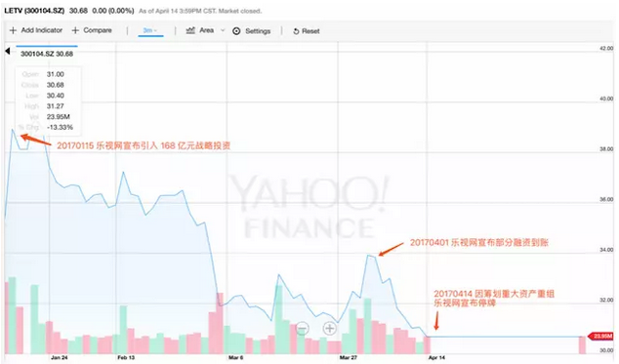This screenshot has width=619, height=364.
Task: Click the Add Indicator label
Action: click(x=41, y=30)
